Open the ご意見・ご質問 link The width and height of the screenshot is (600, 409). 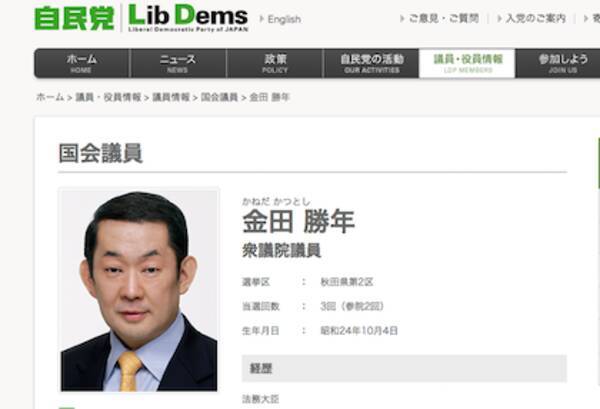click(x=444, y=18)
